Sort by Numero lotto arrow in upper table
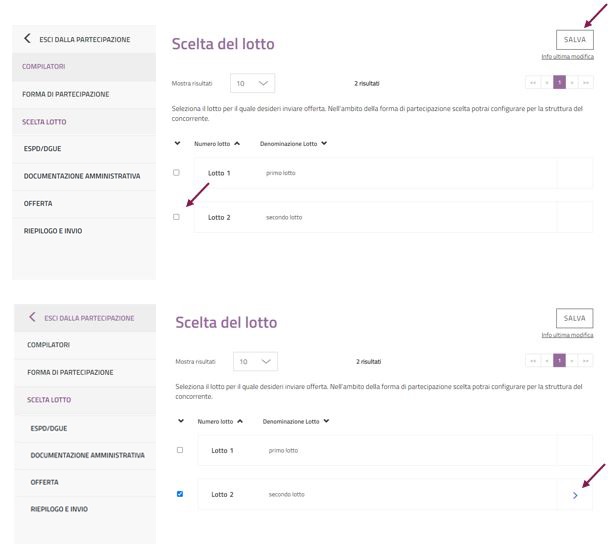This screenshot has height=544, width=611. [x=237, y=143]
